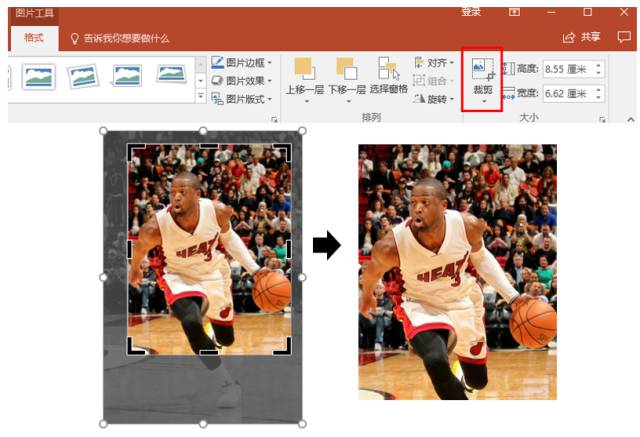640x437 pixels.
Task: Click top-left picture sizing handle circle
Action: pos(104,131)
